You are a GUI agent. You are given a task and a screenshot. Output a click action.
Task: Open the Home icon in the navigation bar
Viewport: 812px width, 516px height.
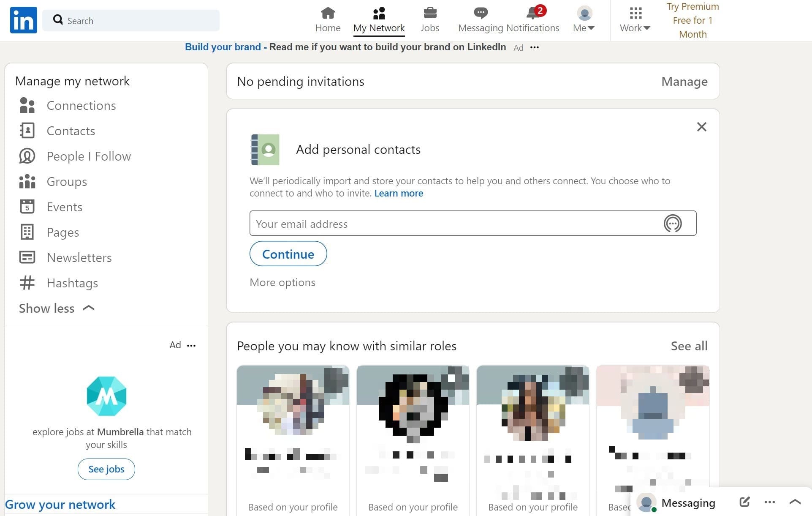pos(327,13)
